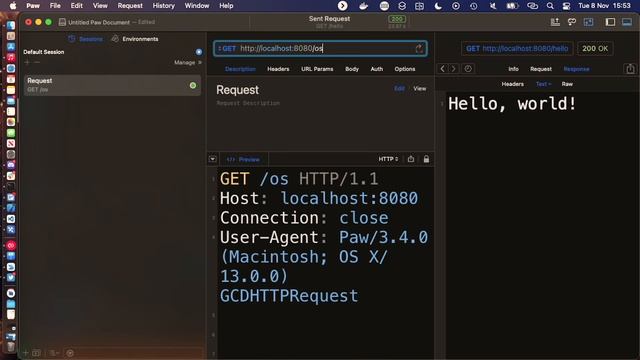Switch to the Sessions tab

tap(86, 39)
